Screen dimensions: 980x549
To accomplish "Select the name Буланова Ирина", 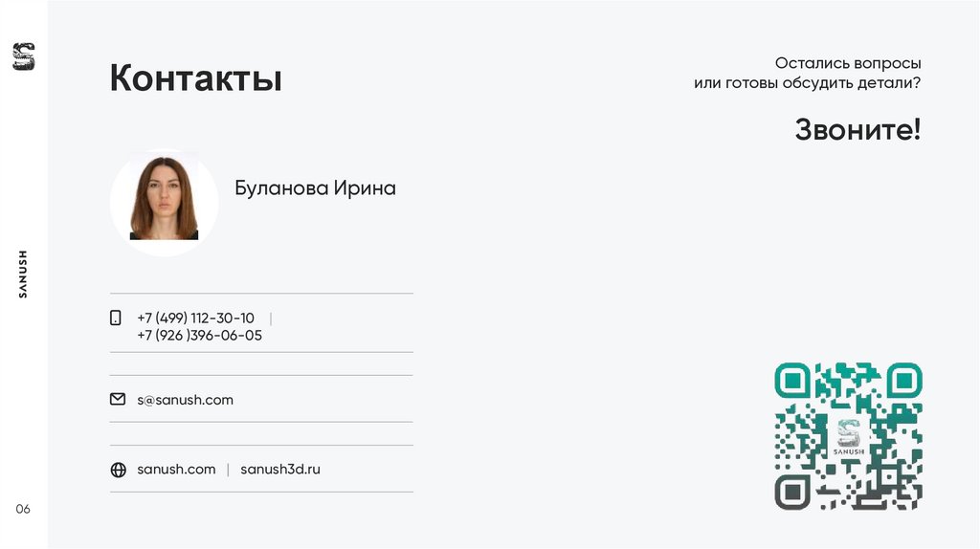I will [x=315, y=188].
